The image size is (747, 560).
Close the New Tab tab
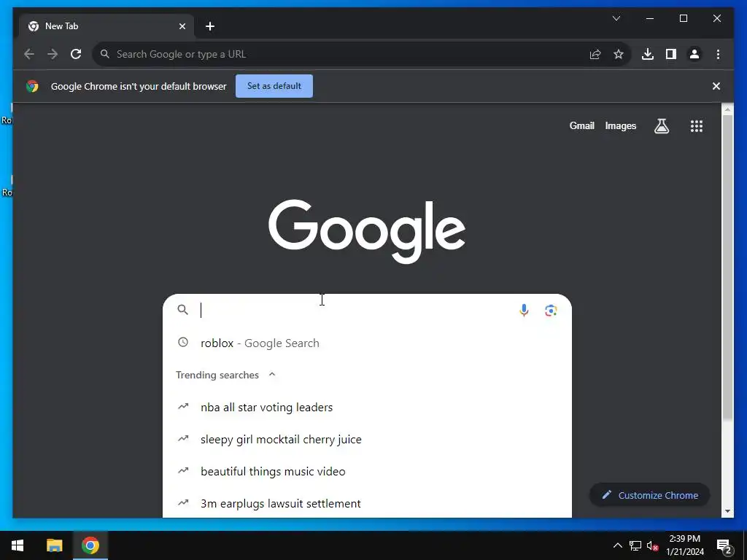pyautogui.click(x=182, y=26)
